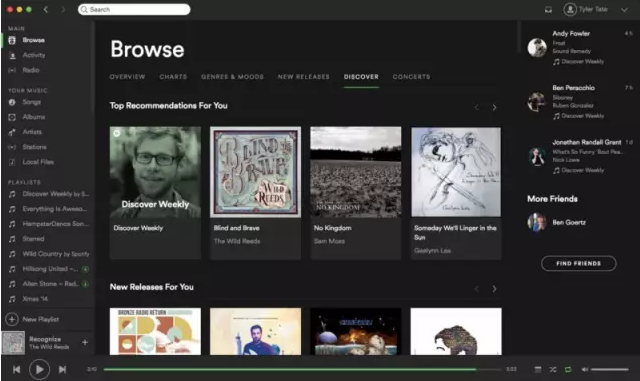Open the Blind and Brave album cover
Image resolution: width=640 pixels, height=381 pixels.
point(256,172)
